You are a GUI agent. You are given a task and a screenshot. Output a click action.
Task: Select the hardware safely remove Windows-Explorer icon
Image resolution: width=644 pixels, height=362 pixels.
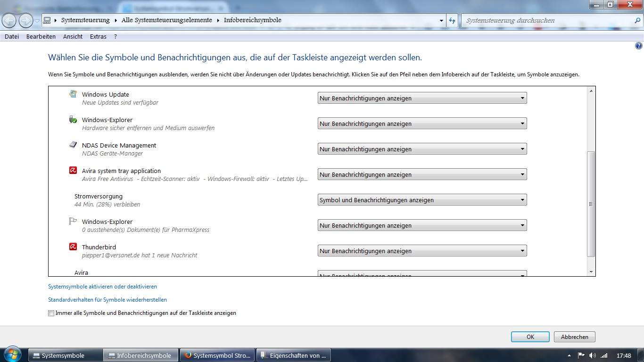point(73,120)
